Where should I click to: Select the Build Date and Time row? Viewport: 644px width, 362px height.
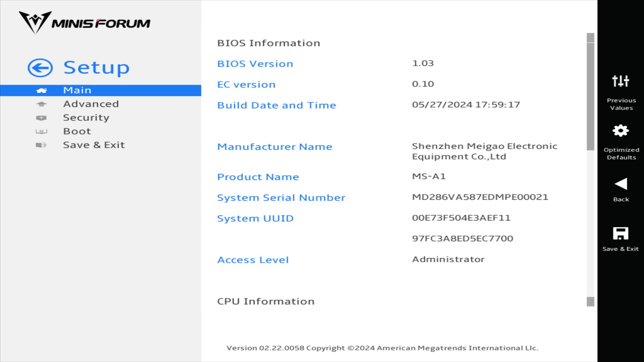pyautogui.click(x=276, y=105)
